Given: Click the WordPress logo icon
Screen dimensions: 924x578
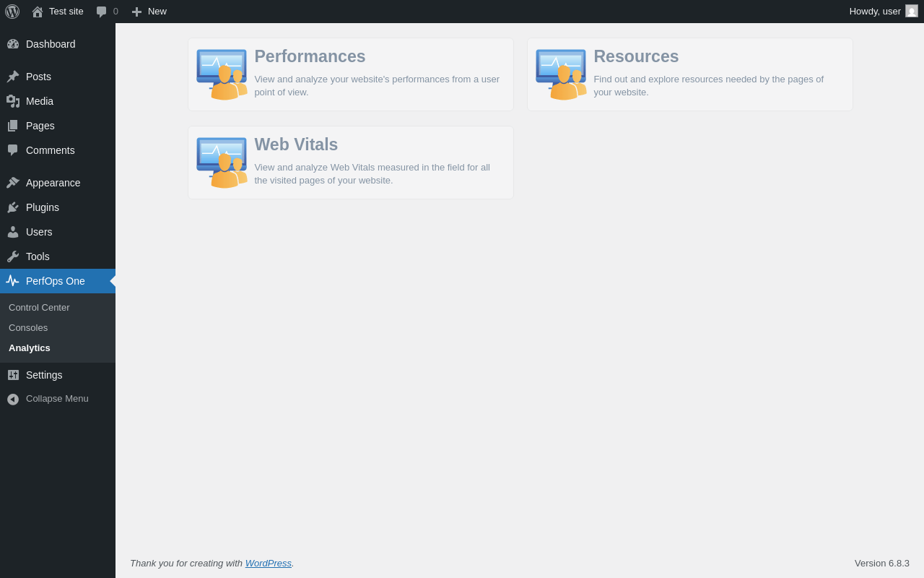Looking at the screenshot, I should tap(12, 12).
